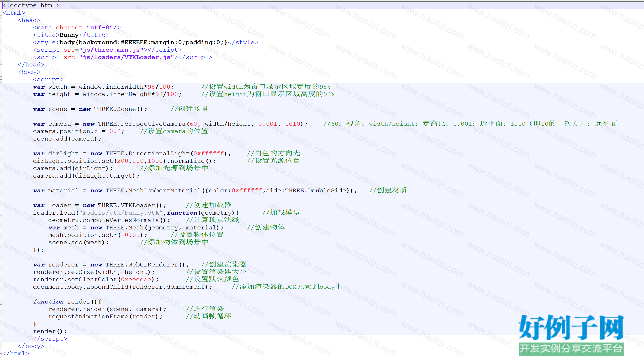This screenshot has width=644, height=358.
Task: Click the camera.add(dirLight); statement
Action: click(x=73, y=168)
